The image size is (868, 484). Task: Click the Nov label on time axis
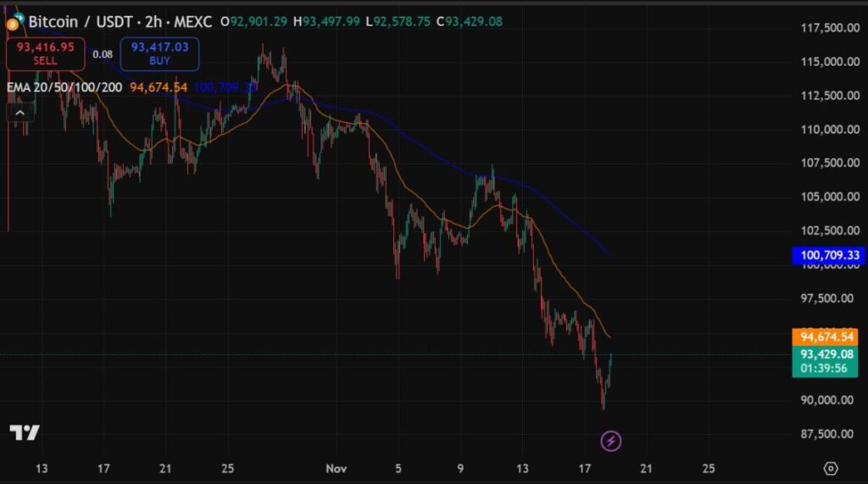[337, 468]
